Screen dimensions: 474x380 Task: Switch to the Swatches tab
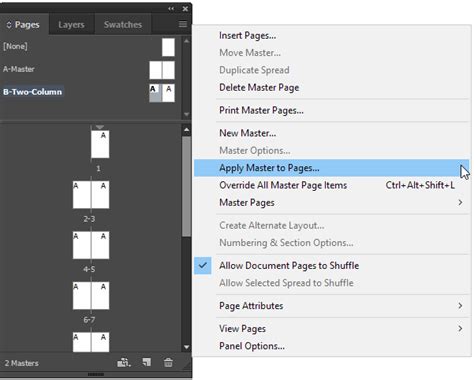pyautogui.click(x=123, y=25)
